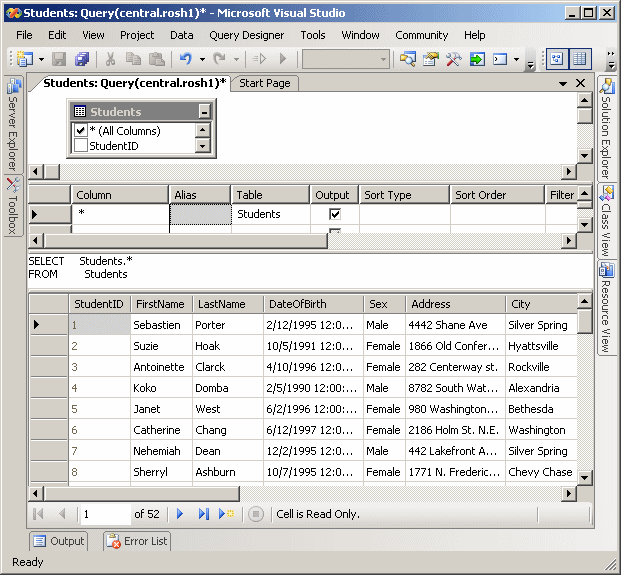Click the Undo arrow icon
The height and width of the screenshot is (575, 621).
[186, 59]
